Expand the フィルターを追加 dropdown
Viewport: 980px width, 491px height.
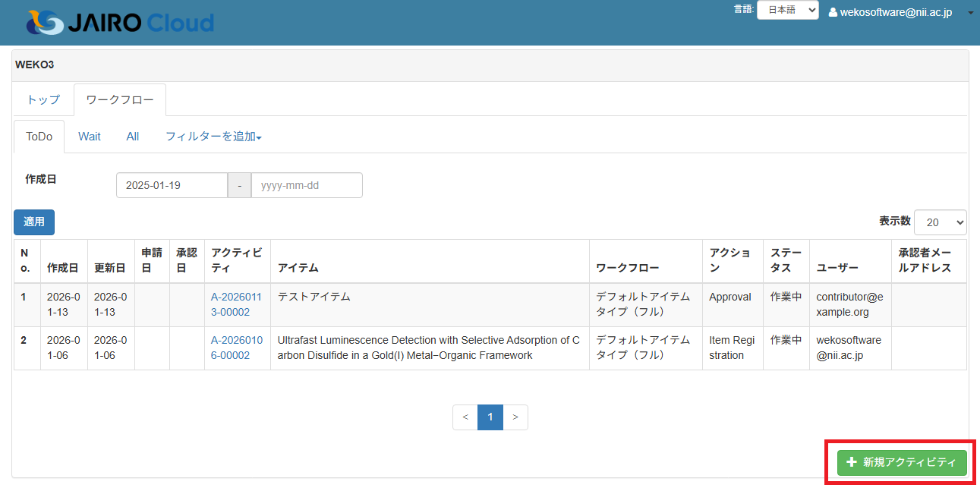[213, 137]
